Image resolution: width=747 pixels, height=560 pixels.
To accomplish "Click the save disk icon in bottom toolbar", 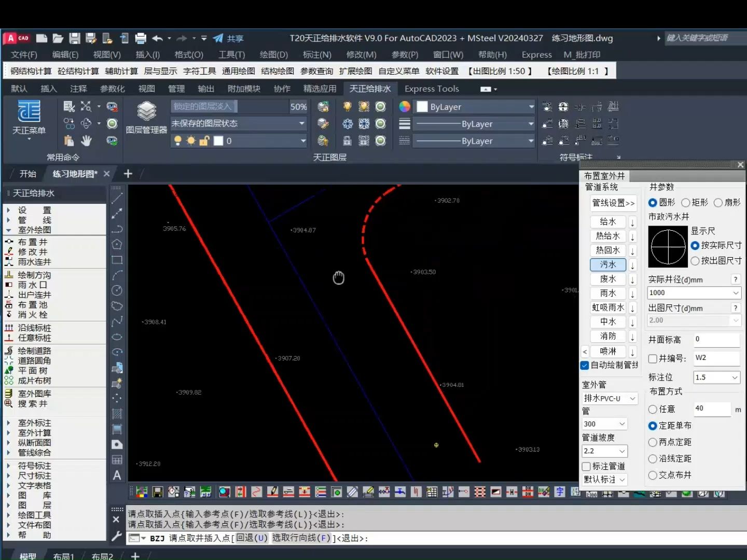I will coord(158,492).
